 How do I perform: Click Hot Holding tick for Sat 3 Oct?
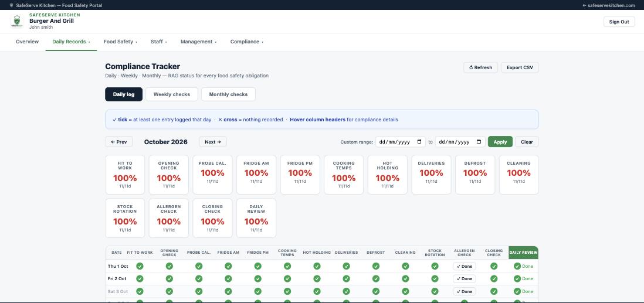click(x=317, y=291)
